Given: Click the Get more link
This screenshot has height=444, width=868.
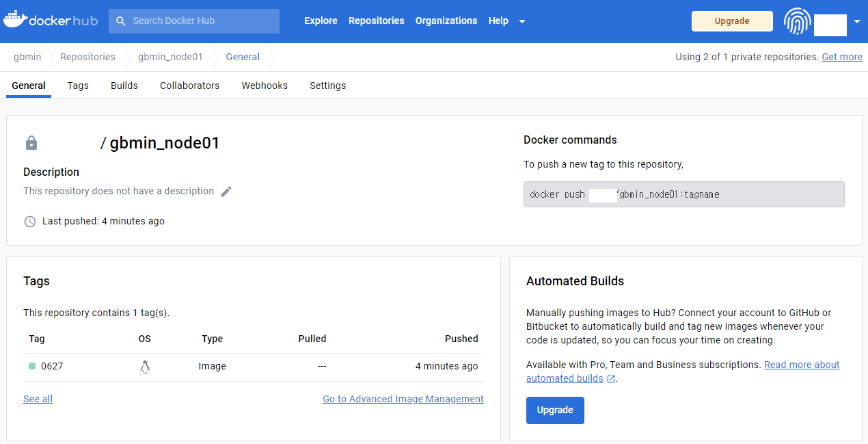Looking at the screenshot, I should pyautogui.click(x=842, y=57).
